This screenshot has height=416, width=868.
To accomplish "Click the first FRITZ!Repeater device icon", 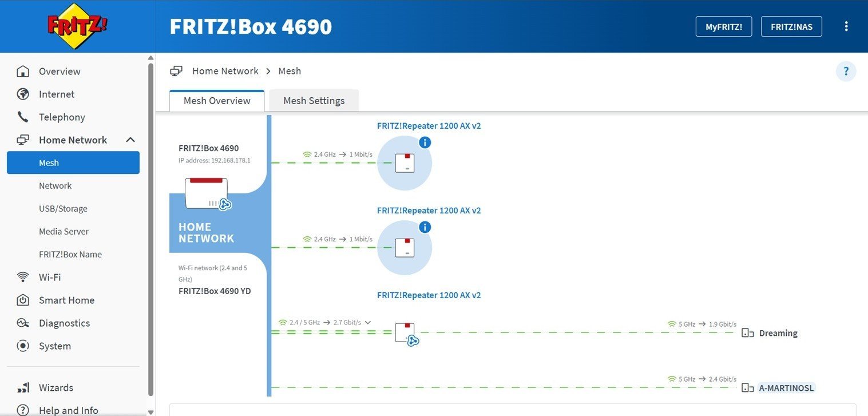I will pos(405,163).
